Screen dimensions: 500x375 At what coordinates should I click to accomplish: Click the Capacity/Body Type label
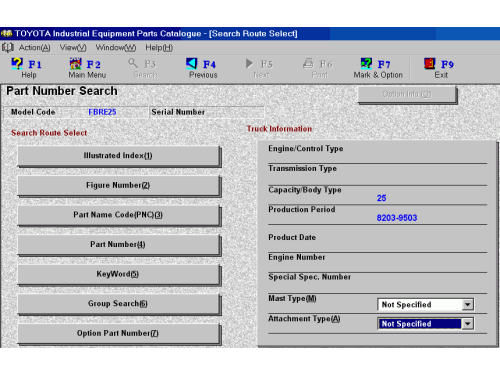(x=305, y=190)
